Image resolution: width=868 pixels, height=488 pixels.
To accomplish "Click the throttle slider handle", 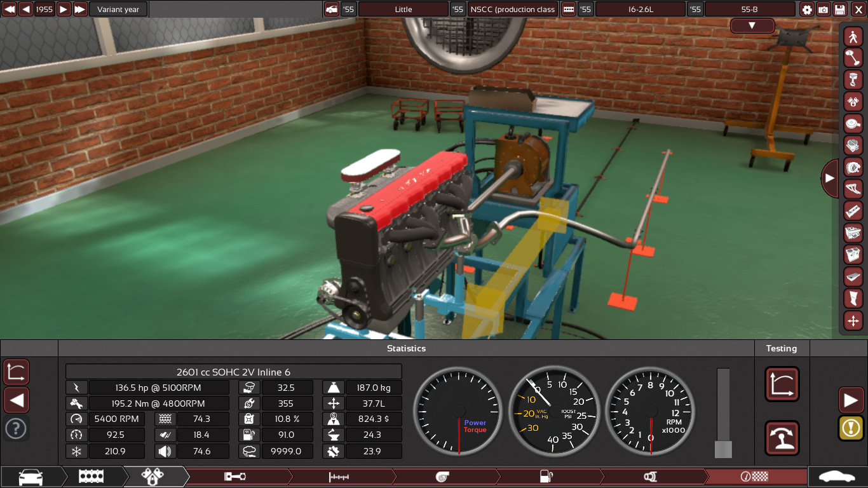I will pos(723,449).
